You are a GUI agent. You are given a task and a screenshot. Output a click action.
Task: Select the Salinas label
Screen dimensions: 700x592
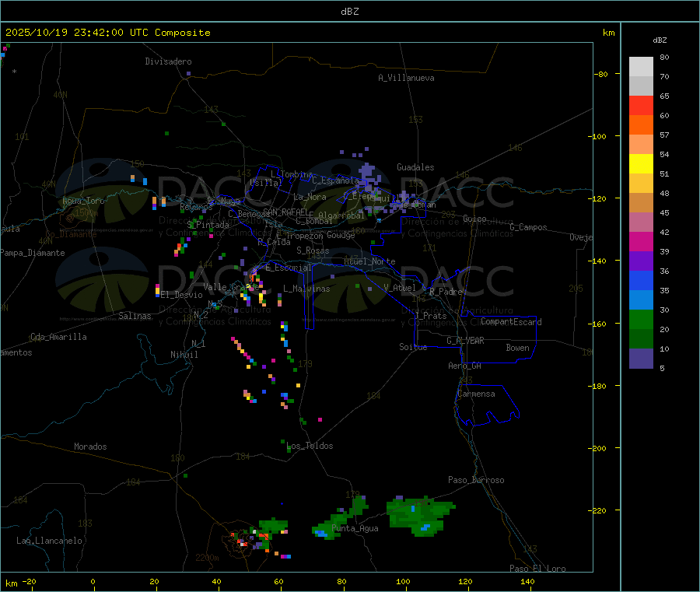point(135,316)
